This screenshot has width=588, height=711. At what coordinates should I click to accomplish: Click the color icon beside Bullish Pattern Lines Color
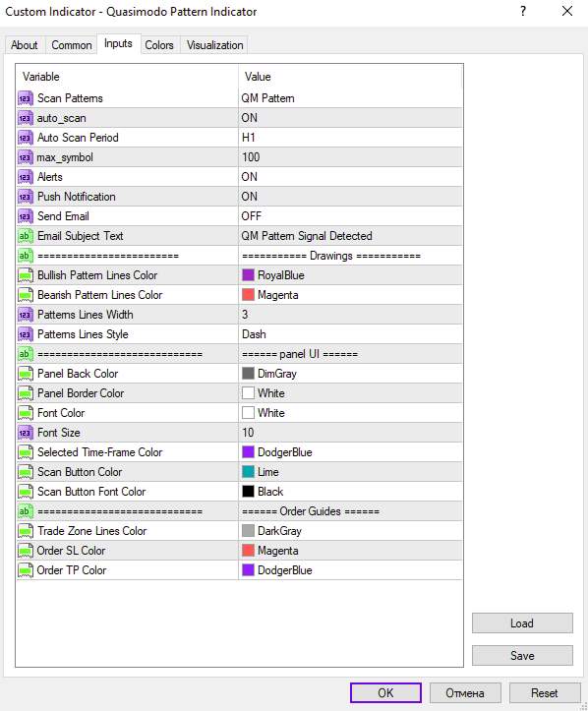(26, 275)
